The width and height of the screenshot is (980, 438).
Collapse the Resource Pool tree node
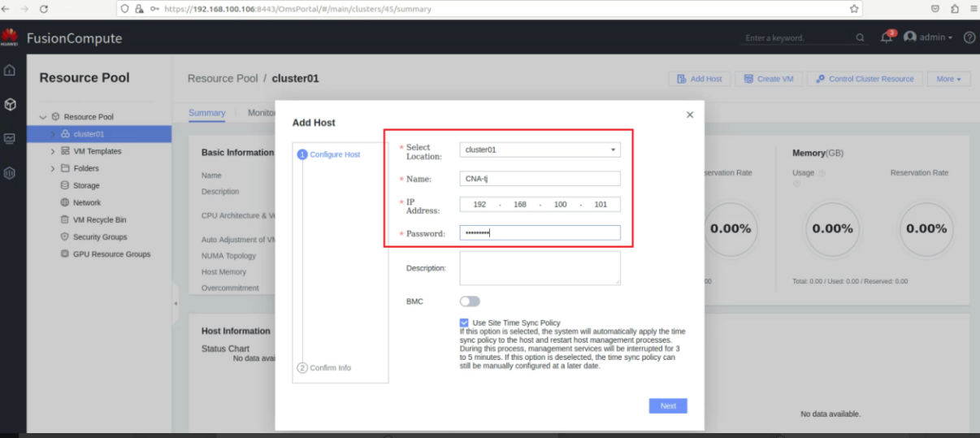pyautogui.click(x=43, y=117)
